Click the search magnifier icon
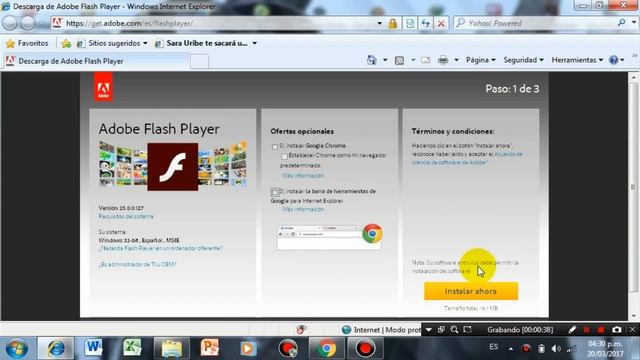This screenshot has height=360, width=640. (621, 23)
